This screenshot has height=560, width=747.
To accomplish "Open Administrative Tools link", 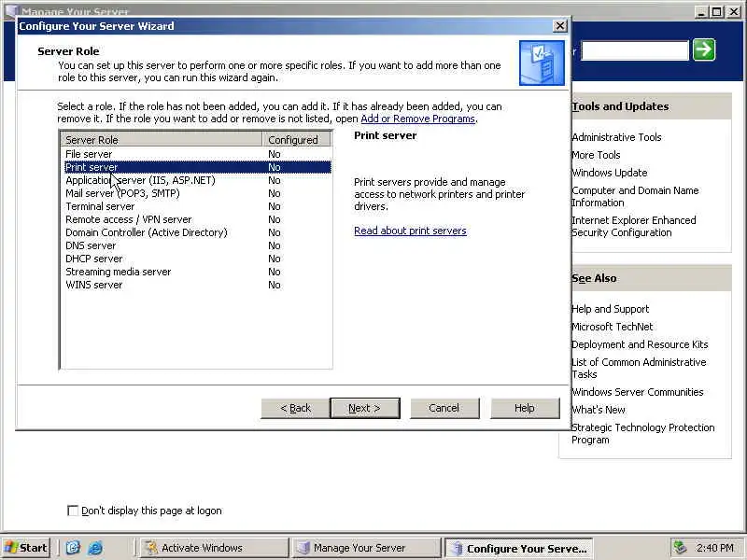I will click(616, 137).
